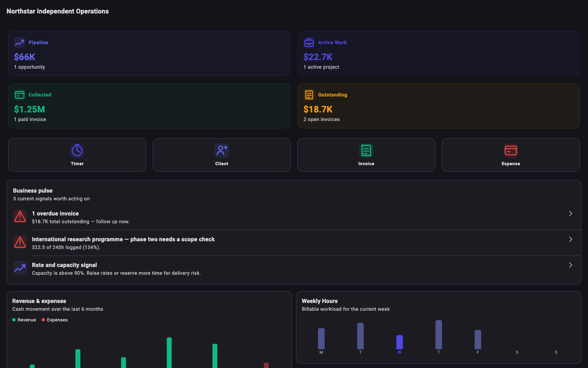The height and width of the screenshot is (368, 588).
Task: Click 'Billable workload for the current week'
Action: coord(346,309)
